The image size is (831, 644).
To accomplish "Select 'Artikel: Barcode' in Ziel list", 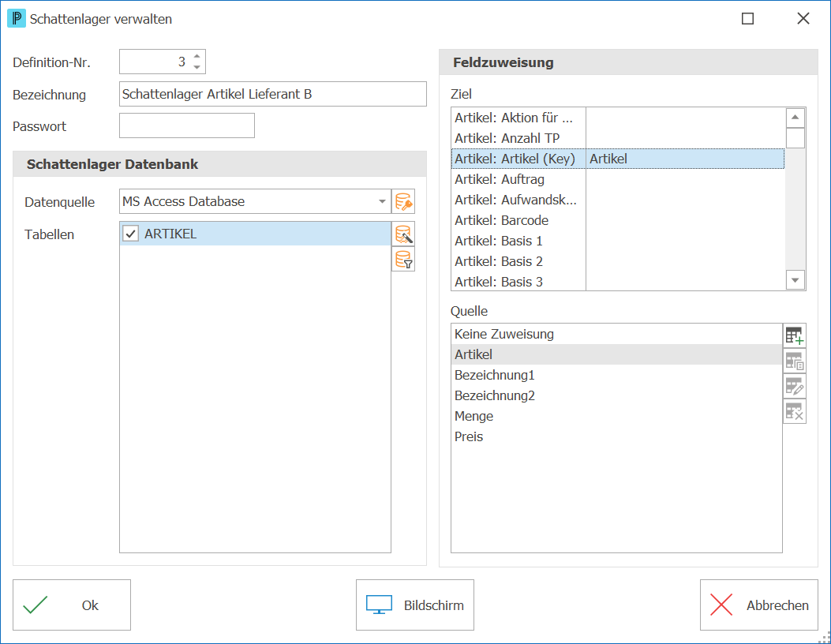I will coord(618,220).
